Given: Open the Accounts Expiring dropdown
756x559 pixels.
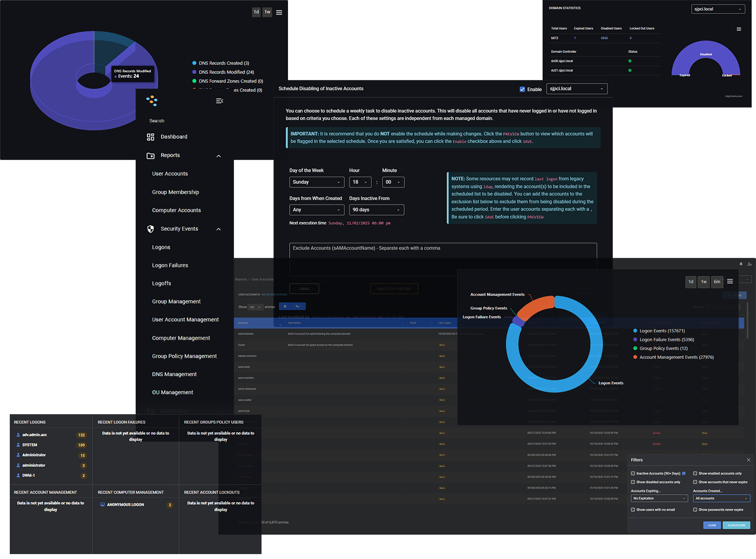Looking at the screenshot, I should click(659, 498).
